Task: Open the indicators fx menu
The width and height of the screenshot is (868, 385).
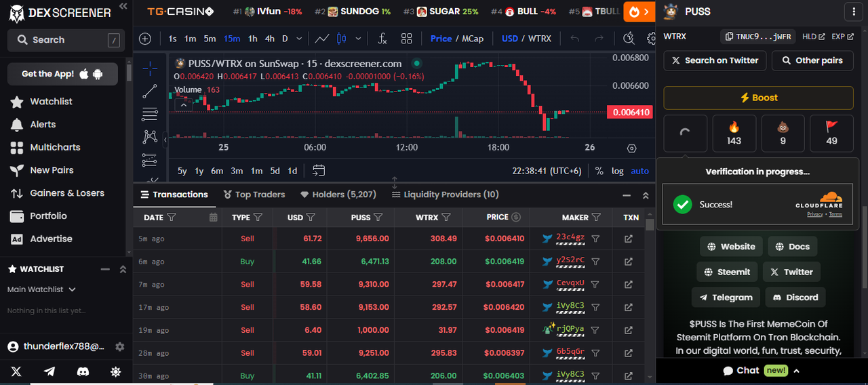Action: pyautogui.click(x=382, y=39)
